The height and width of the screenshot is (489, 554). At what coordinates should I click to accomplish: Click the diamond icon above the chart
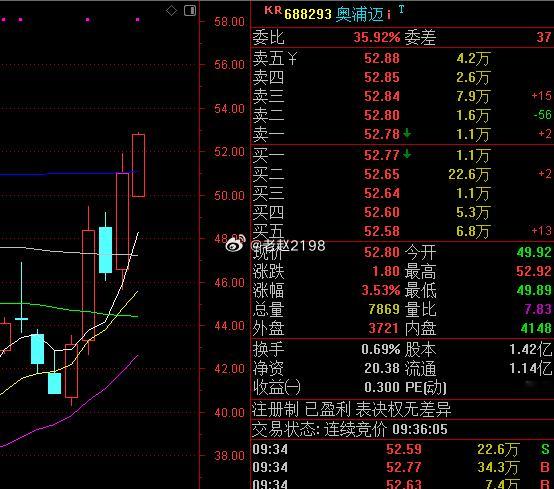click(171, 11)
